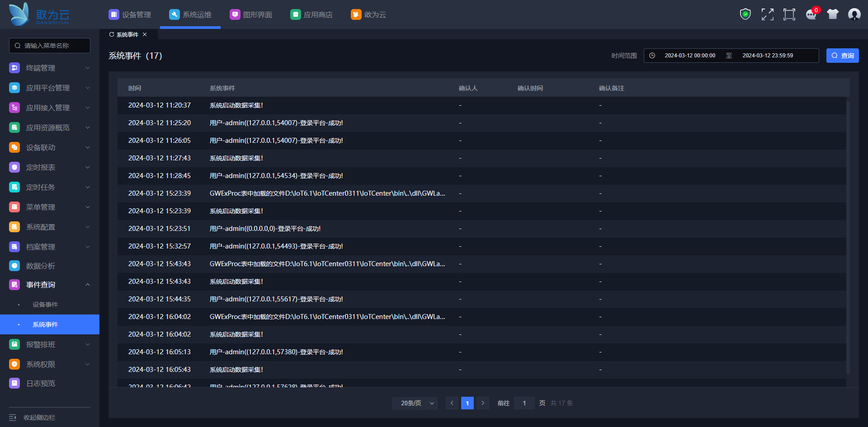Select 设备事件 in sidebar

(x=45, y=305)
